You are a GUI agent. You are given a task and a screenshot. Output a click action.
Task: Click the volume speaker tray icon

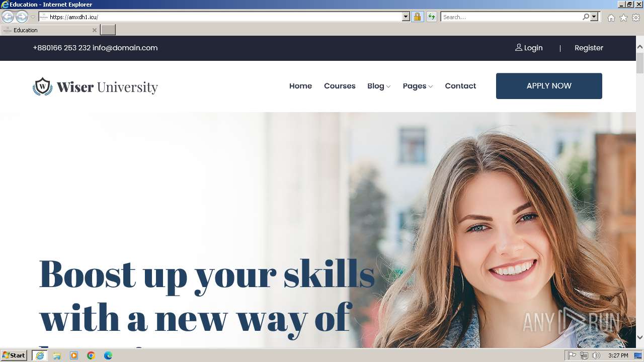tap(596, 355)
